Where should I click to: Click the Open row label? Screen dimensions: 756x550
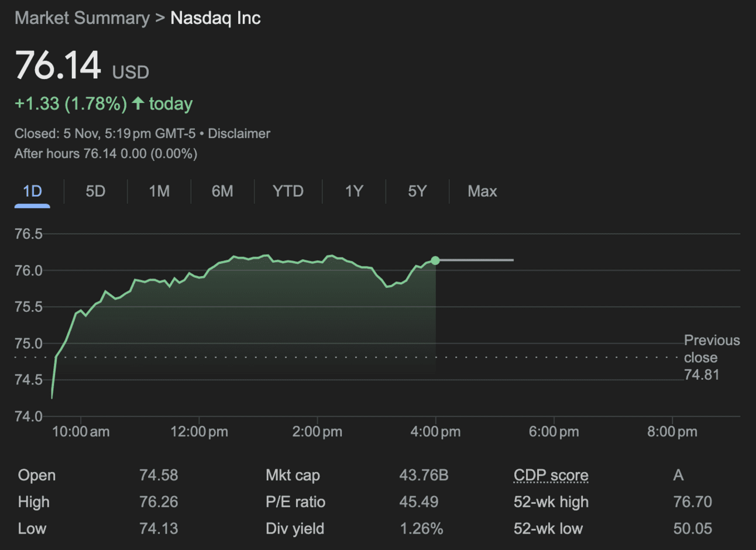tap(37, 475)
